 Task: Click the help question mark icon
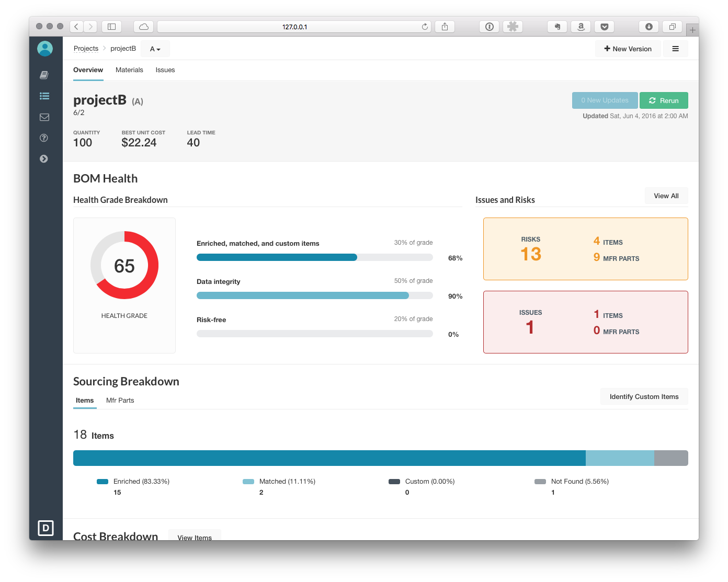pos(44,138)
